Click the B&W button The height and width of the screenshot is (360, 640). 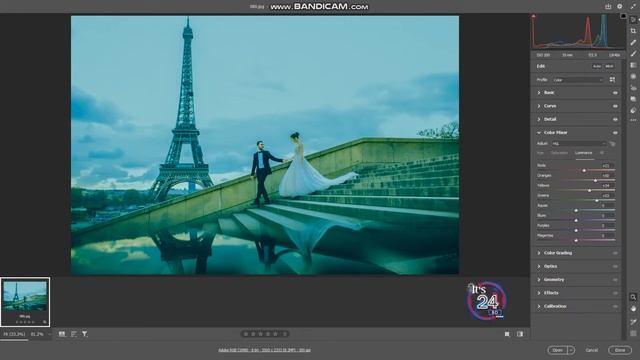[609, 66]
